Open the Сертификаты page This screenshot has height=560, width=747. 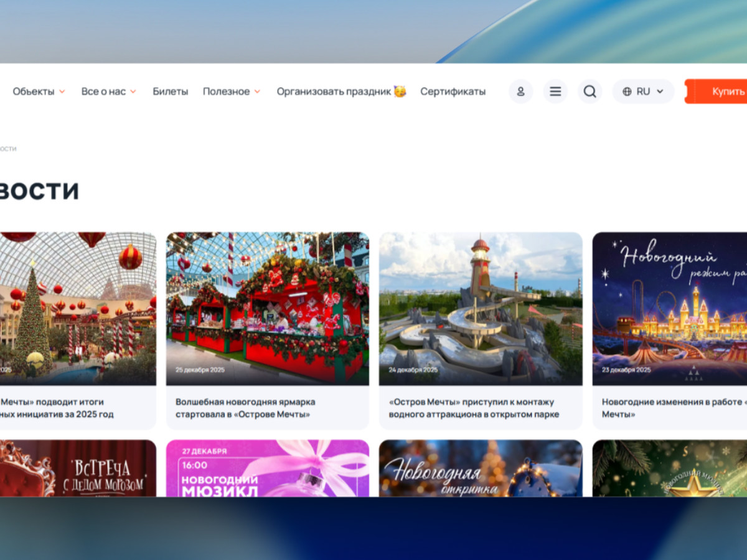453,91
